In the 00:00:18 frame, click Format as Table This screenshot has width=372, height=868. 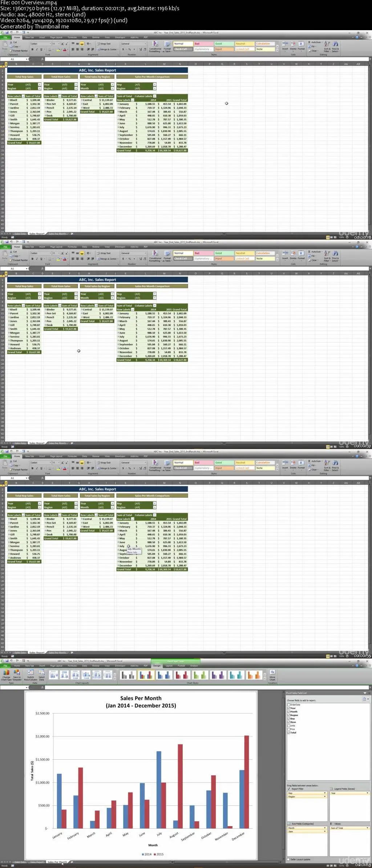[167, 47]
